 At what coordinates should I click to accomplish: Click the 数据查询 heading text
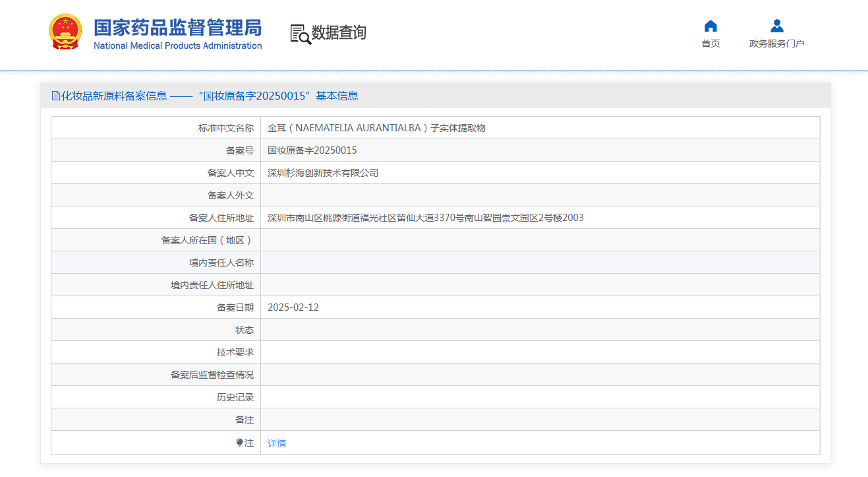click(339, 32)
